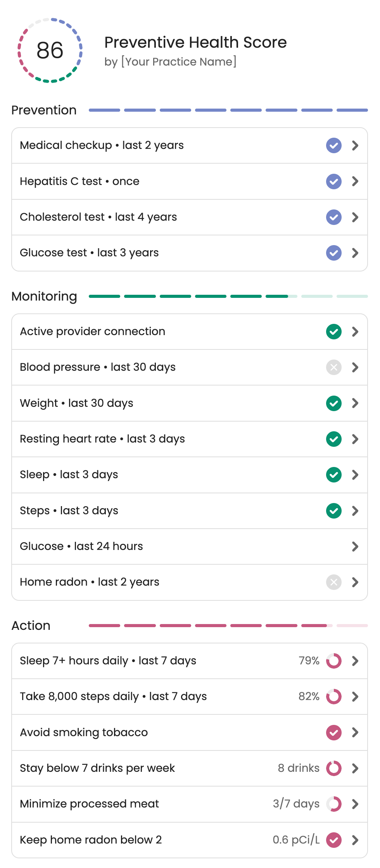Click the Medical checkup blue checkmark
This screenshot has width=380, height=868.
(x=333, y=145)
